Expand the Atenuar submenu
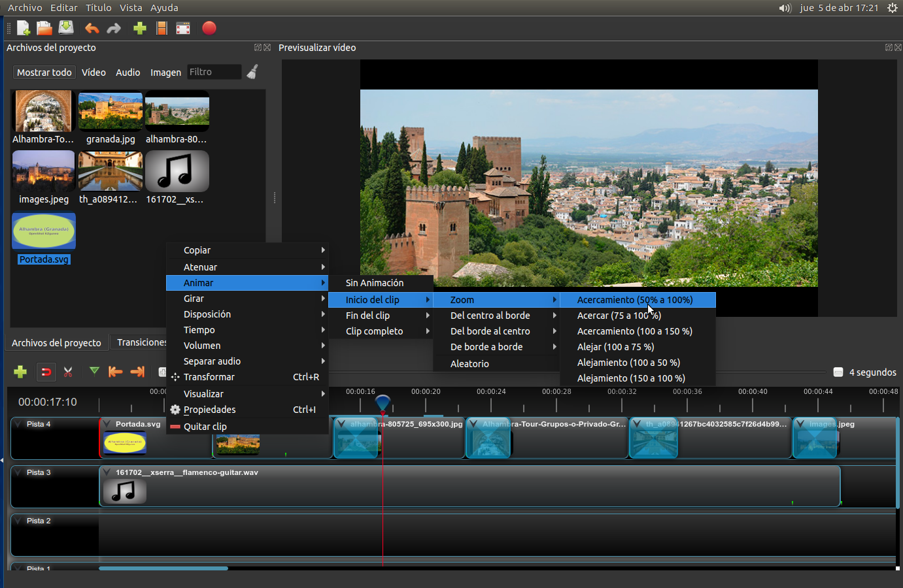Screen dimensions: 903x588 [247, 267]
